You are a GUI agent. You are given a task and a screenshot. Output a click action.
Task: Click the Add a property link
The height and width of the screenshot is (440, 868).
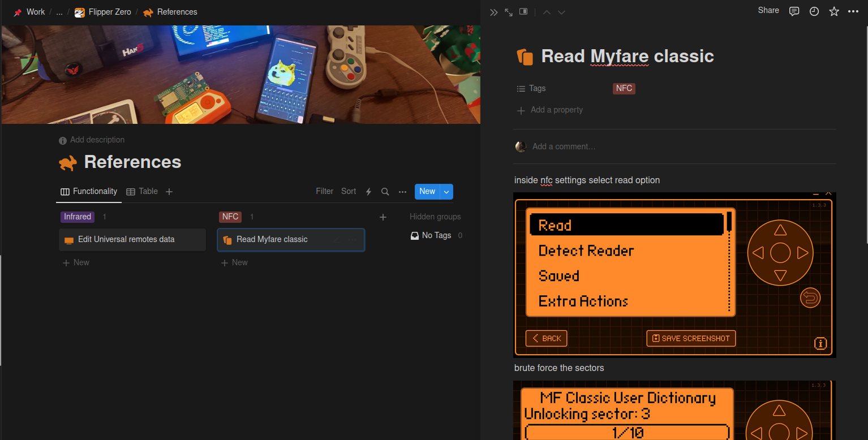coord(556,110)
